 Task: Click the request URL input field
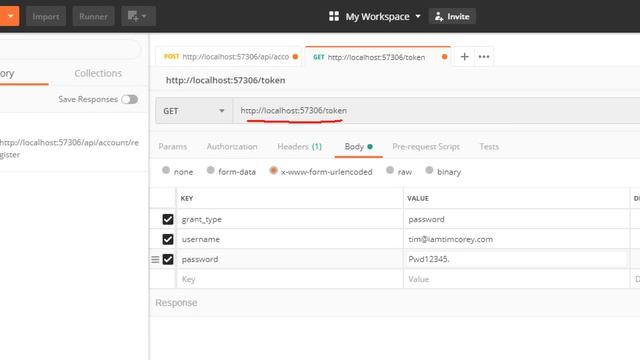point(436,111)
